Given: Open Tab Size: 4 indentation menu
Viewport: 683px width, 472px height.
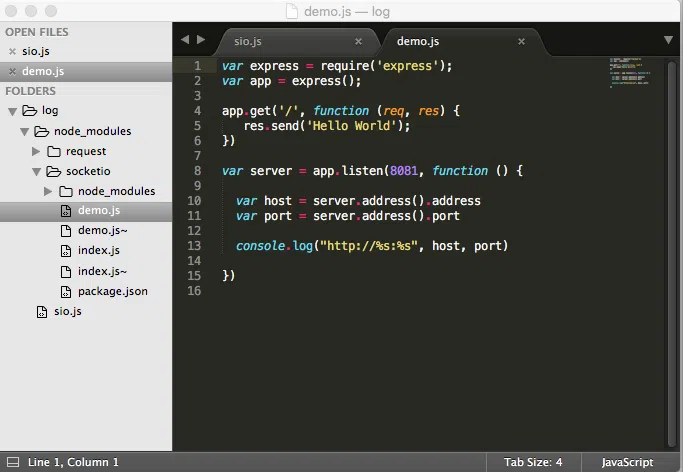Looking at the screenshot, I should pyautogui.click(x=533, y=462).
